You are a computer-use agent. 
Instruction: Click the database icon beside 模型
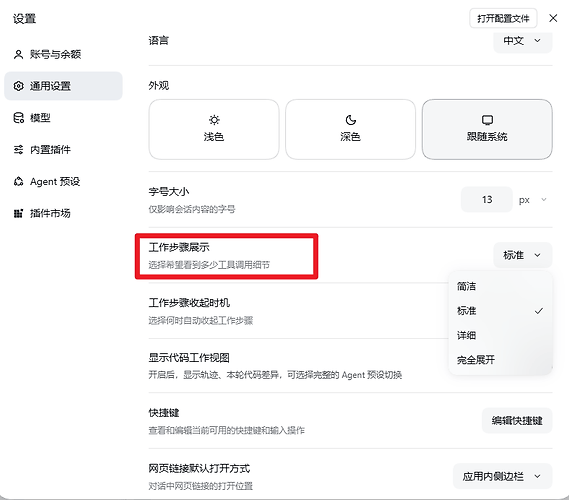(x=18, y=118)
